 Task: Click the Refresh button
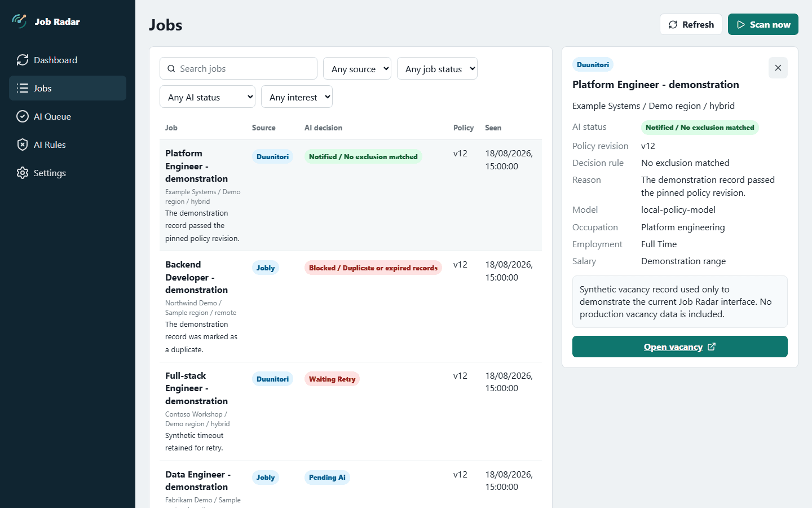(x=691, y=24)
